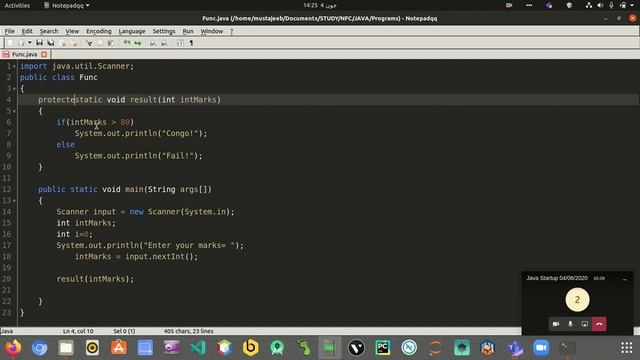Open the Notepadqq application menu in top bar
This screenshot has width=640, height=360.
coord(67,5)
